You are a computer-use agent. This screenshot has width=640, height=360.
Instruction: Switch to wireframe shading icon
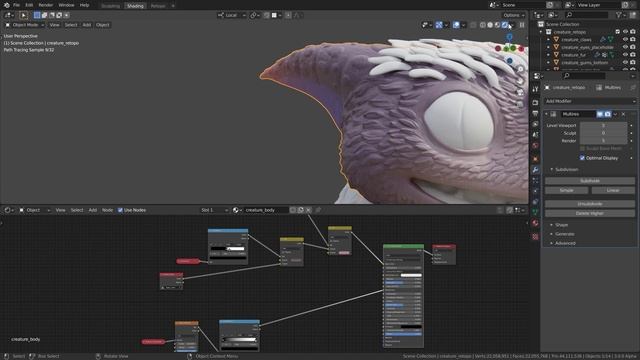(x=482, y=25)
